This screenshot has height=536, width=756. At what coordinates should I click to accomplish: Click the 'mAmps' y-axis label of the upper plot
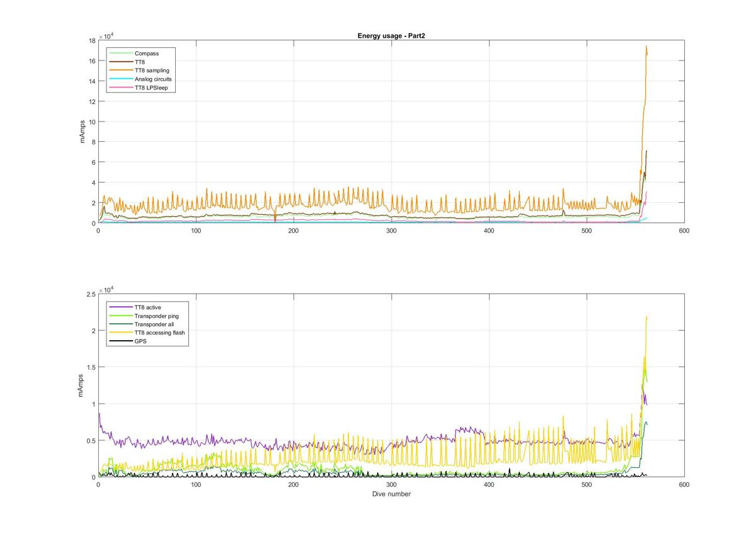pyautogui.click(x=82, y=132)
